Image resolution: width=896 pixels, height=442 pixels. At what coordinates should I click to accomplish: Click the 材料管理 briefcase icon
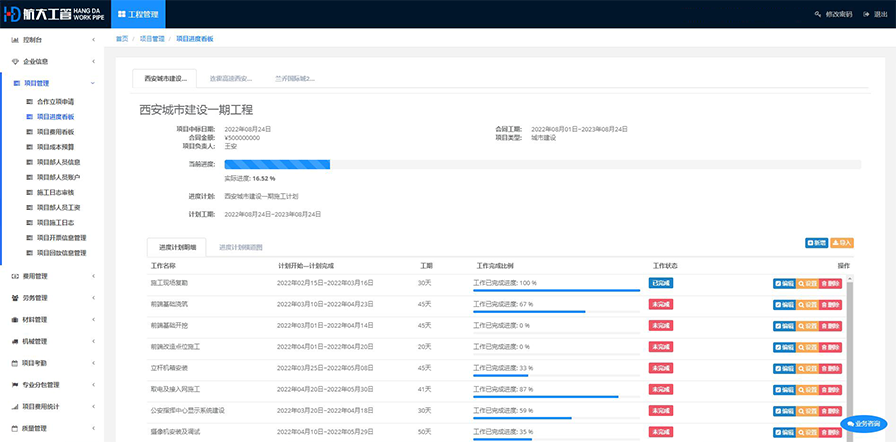14,319
